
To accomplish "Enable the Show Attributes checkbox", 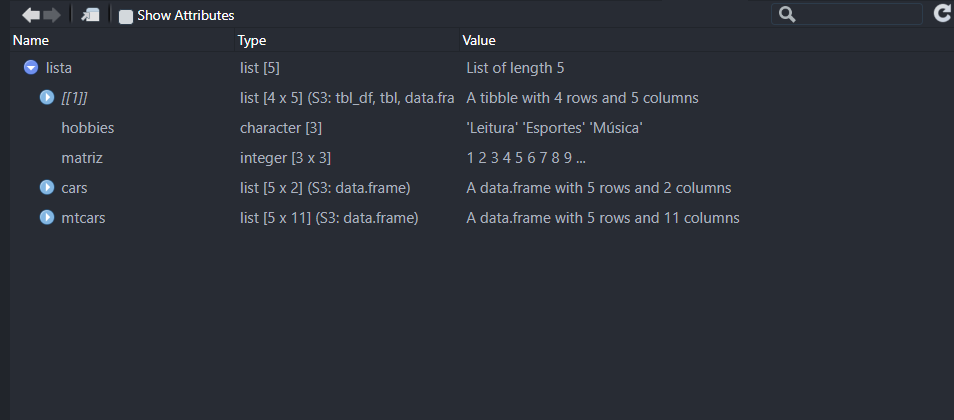I will click(x=126, y=16).
